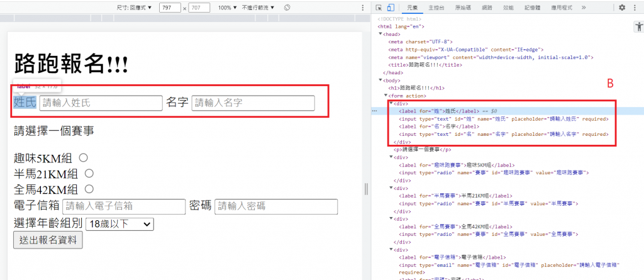Select the title 路跑報名 node
Viewport: 644px width, 280px height.
426,65
